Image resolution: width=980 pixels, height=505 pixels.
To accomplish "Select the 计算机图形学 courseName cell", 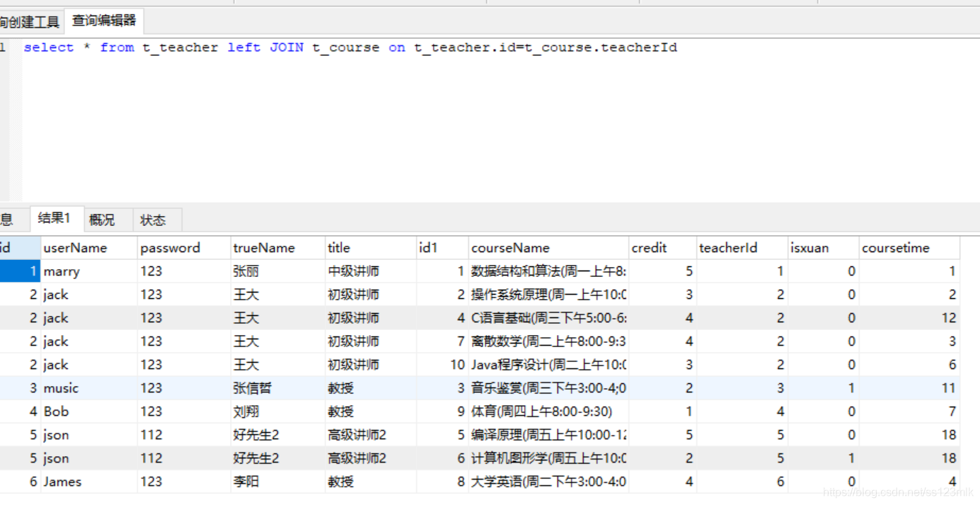I will [x=548, y=458].
